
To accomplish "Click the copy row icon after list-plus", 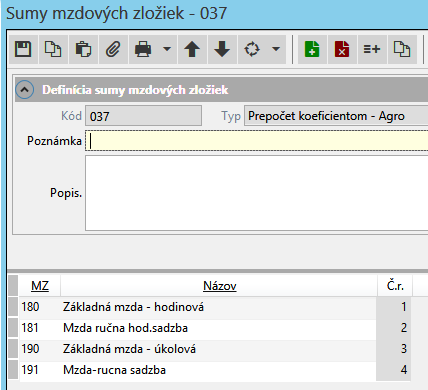I will pos(402,49).
